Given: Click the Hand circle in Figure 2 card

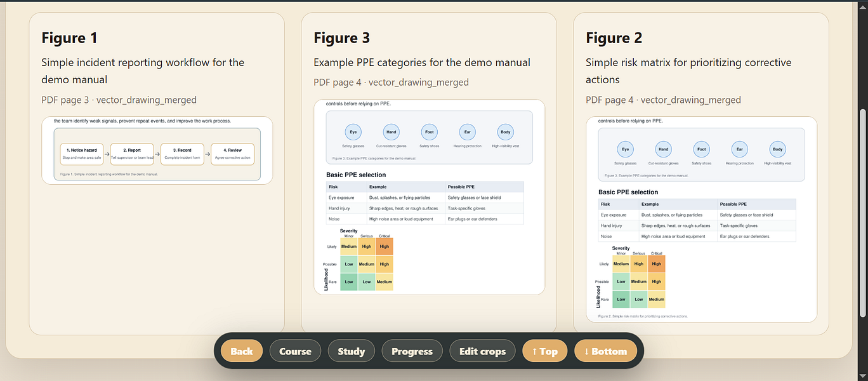Looking at the screenshot, I should coord(663,150).
